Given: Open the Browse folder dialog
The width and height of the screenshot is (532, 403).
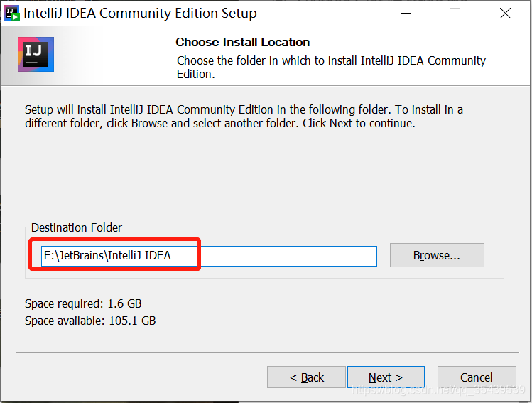Looking at the screenshot, I should pyautogui.click(x=437, y=255).
